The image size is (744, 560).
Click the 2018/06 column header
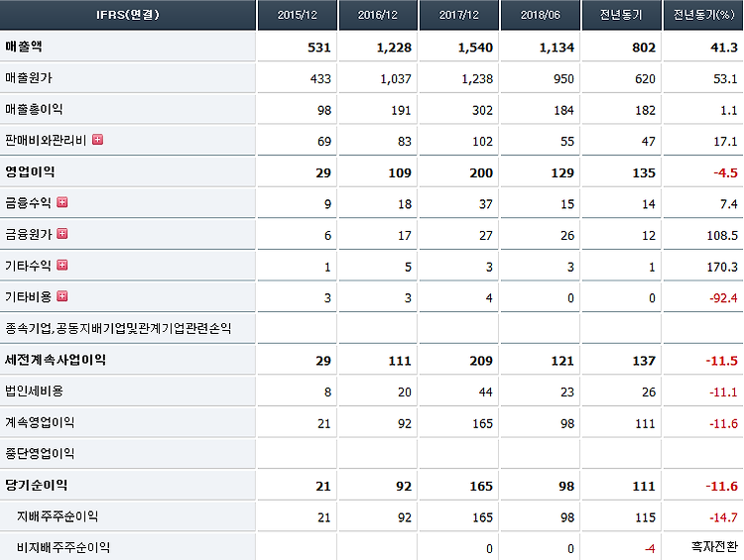(540, 15)
